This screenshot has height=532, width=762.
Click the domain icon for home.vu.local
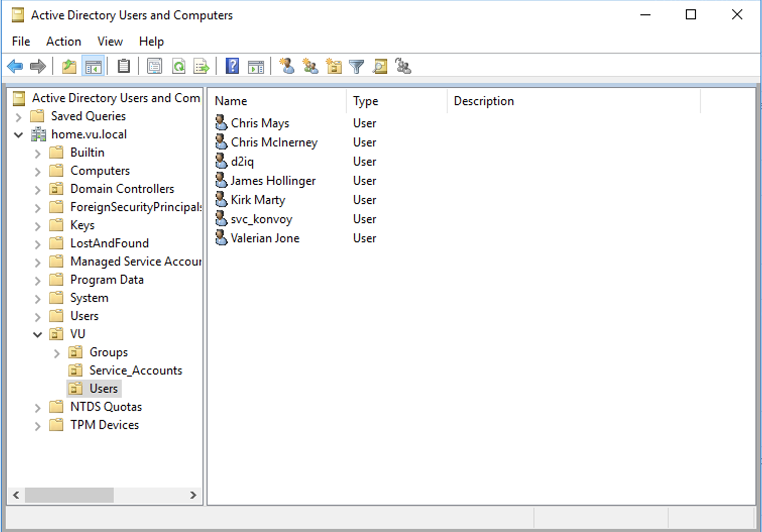tap(38, 134)
